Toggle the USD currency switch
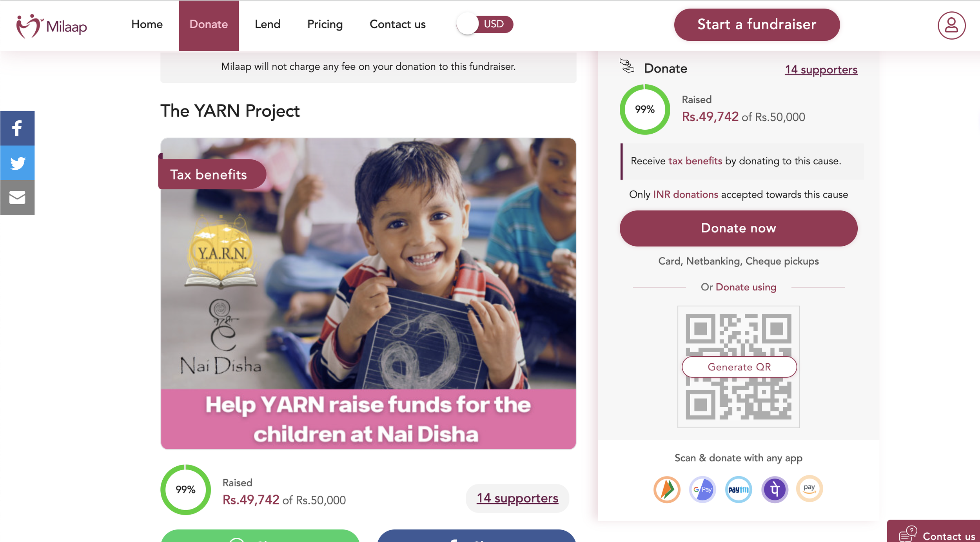Viewport: 980px width, 542px height. [x=485, y=24]
